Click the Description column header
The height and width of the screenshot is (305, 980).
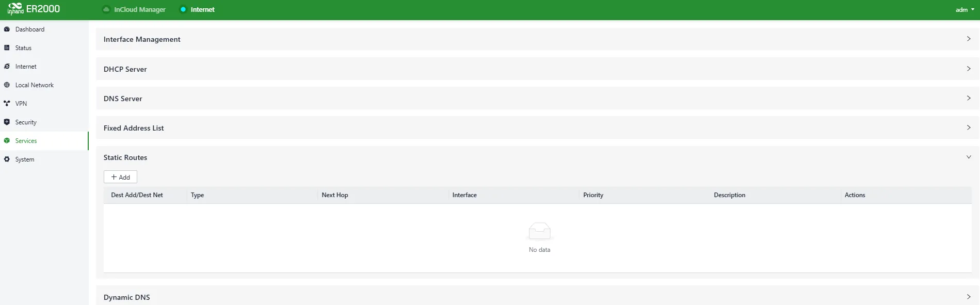click(x=729, y=195)
